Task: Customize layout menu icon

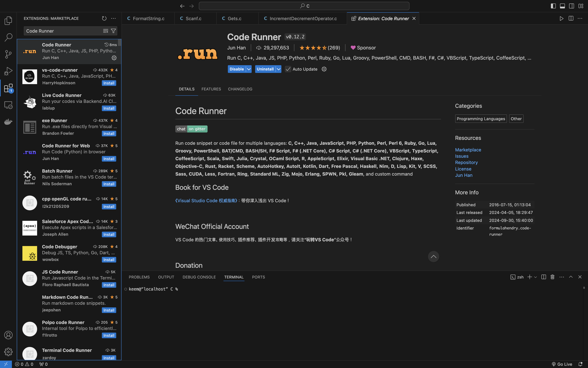Action: pos(581,6)
